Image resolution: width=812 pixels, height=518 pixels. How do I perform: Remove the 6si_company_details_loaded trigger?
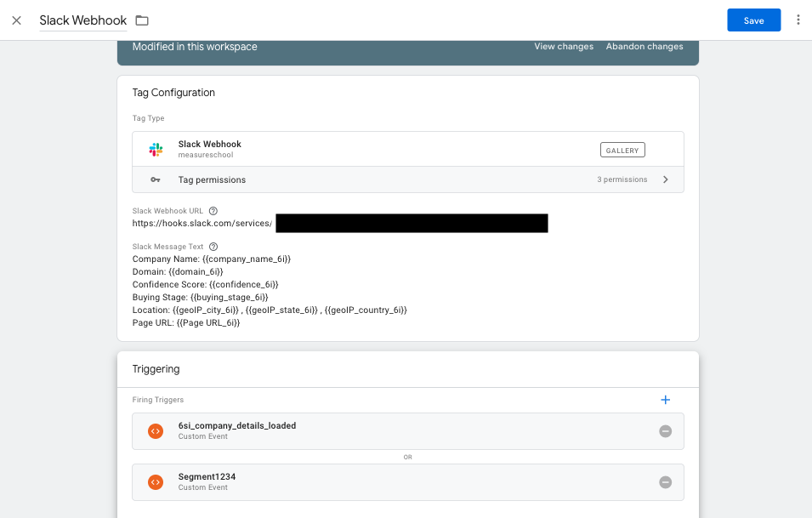coord(666,431)
